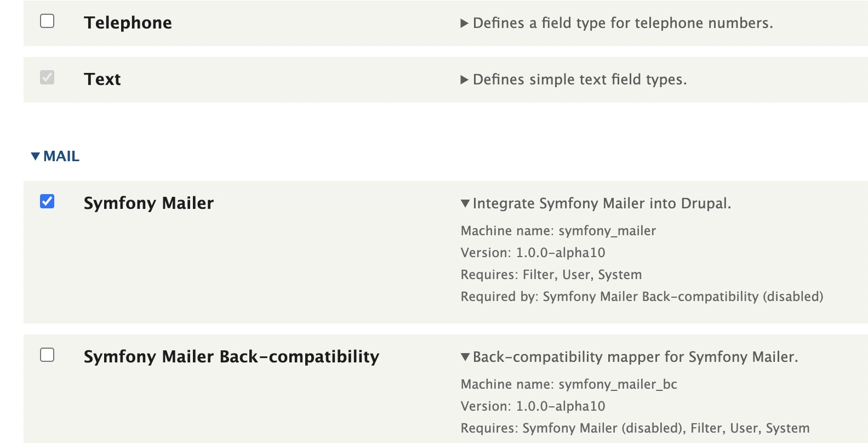This screenshot has height=443, width=868.
Task: Click the MAIL group heading
Action: point(61,156)
